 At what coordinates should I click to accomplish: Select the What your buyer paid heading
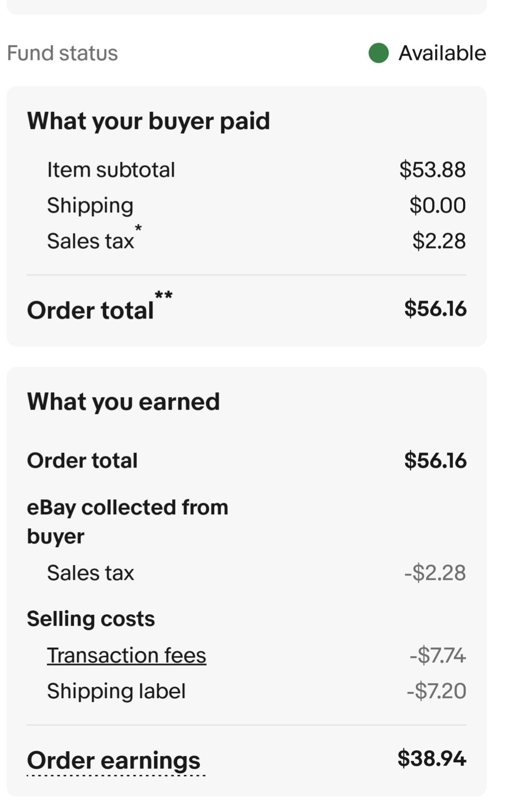tap(148, 121)
